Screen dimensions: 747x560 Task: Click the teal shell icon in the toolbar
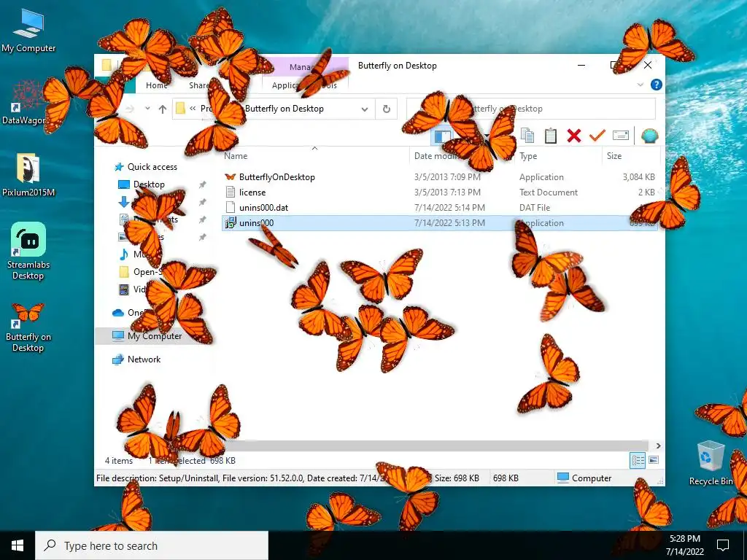coord(649,136)
